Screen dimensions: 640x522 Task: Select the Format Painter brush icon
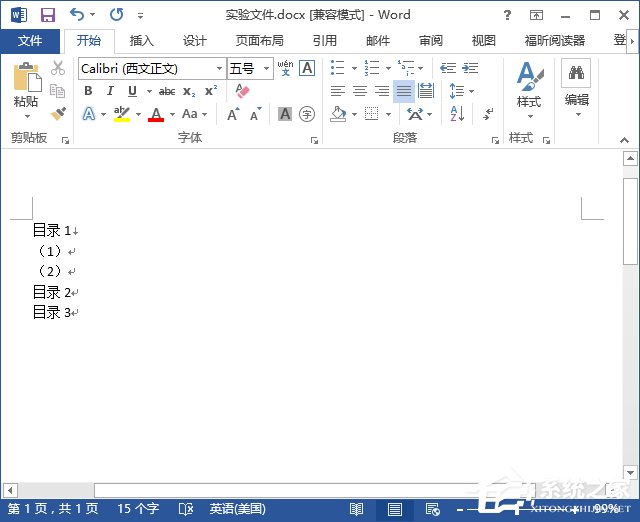click(58, 114)
